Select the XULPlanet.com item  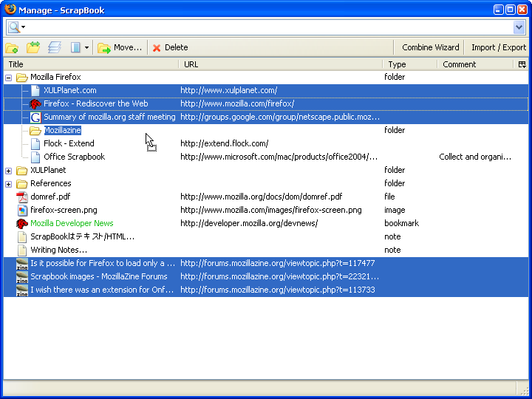70,90
